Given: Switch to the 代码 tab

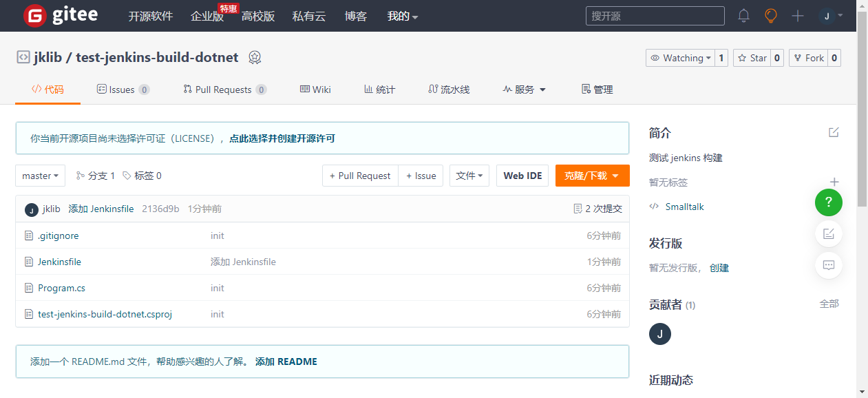Looking at the screenshot, I should pyautogui.click(x=47, y=90).
